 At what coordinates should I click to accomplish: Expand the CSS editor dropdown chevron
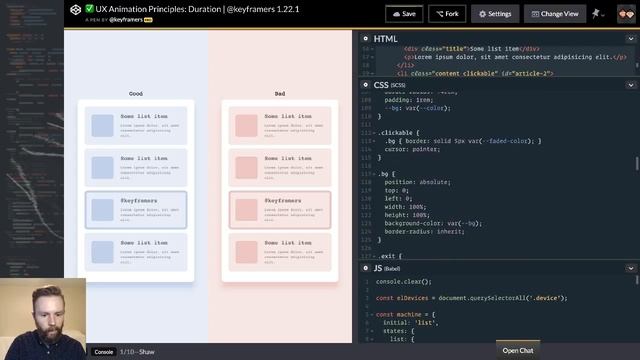point(631,85)
